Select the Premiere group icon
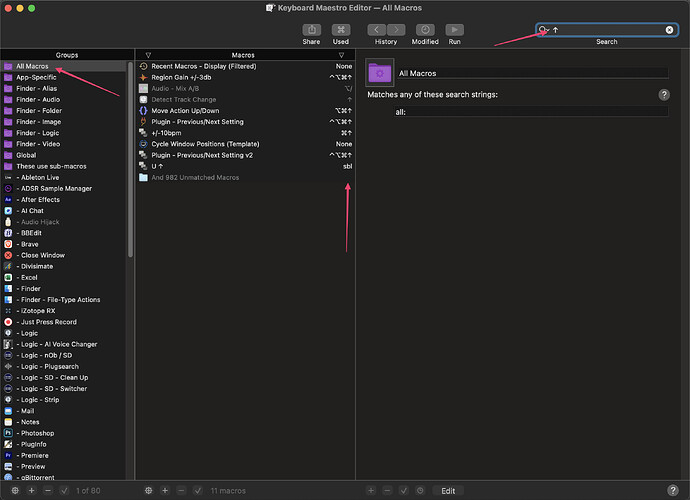The width and height of the screenshot is (690, 500). 8,455
